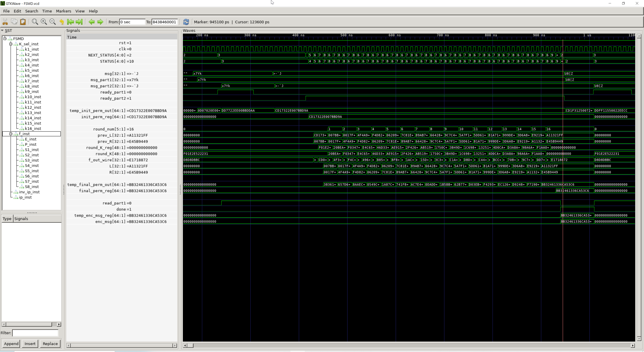Find next edge with the right arrow

click(100, 22)
